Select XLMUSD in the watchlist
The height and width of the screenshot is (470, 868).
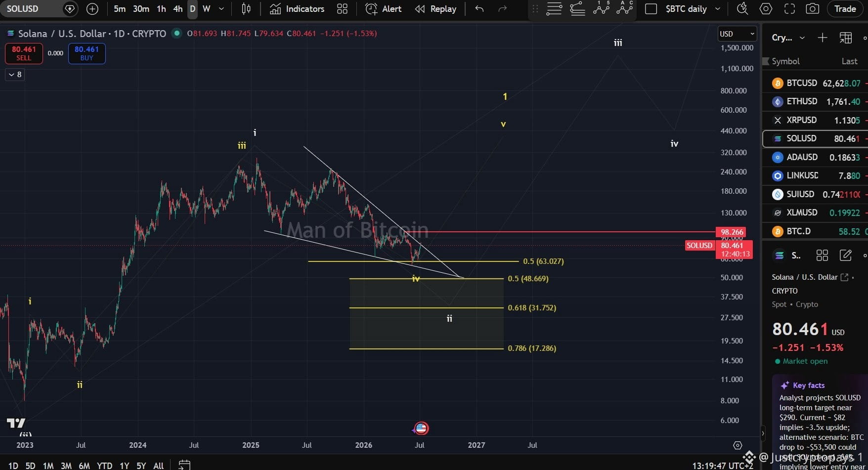(816, 213)
